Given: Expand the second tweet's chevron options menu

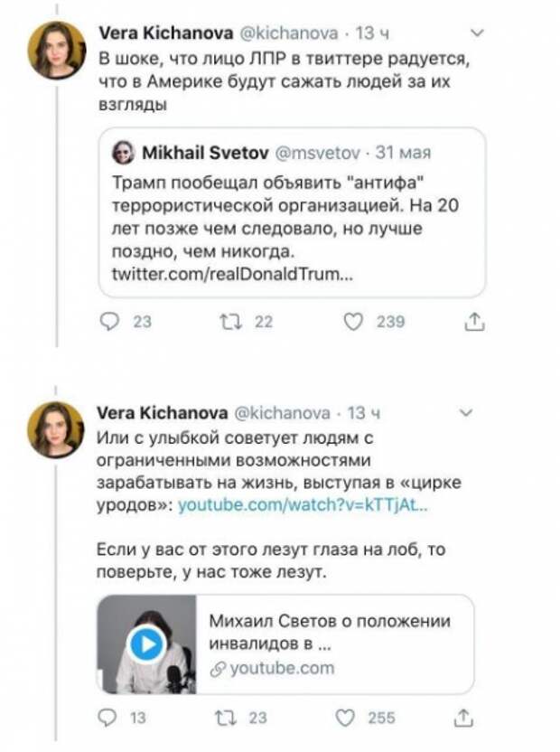Looking at the screenshot, I should [466, 412].
